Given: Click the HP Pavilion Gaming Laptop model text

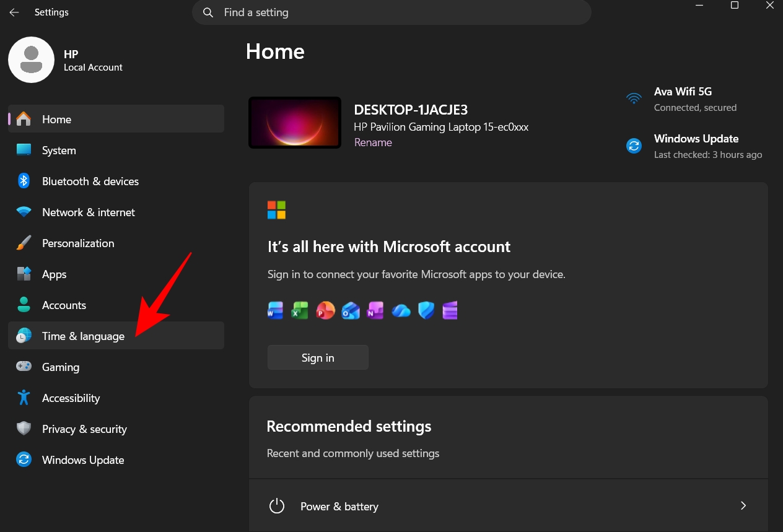Looking at the screenshot, I should coord(441,127).
